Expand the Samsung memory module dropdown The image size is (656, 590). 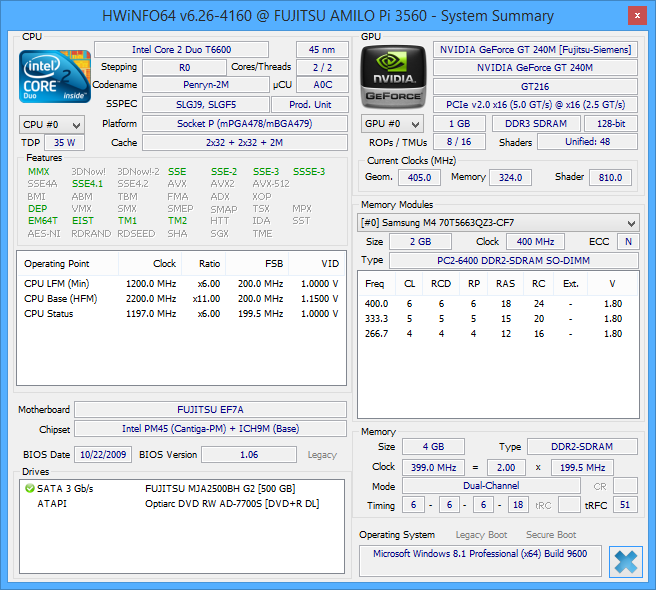click(498, 223)
